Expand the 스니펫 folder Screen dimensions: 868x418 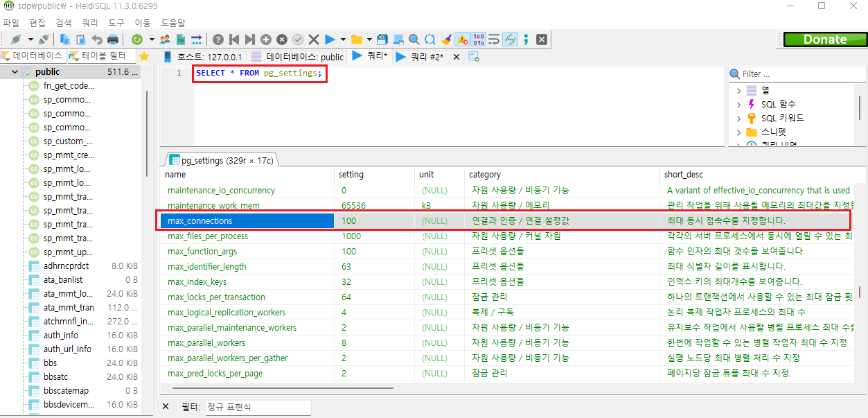click(739, 132)
